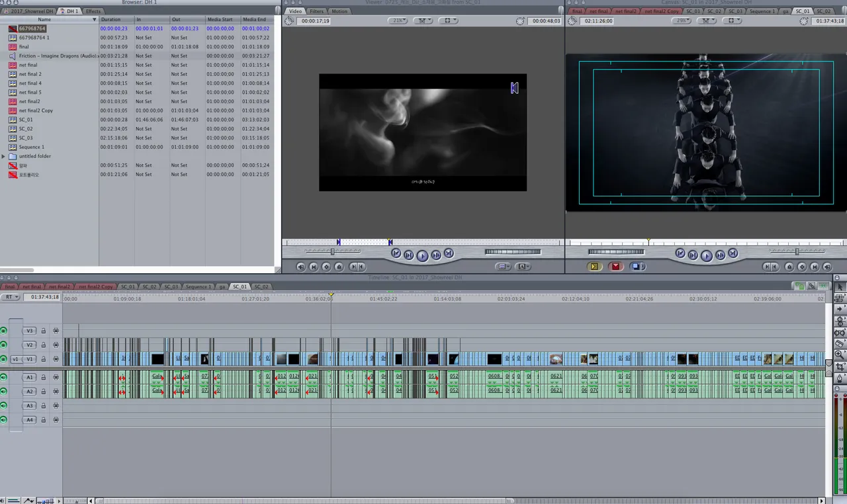This screenshot has width=847, height=504.
Task: Toggle V1 track visibility
Action: pyautogui.click(x=4, y=359)
